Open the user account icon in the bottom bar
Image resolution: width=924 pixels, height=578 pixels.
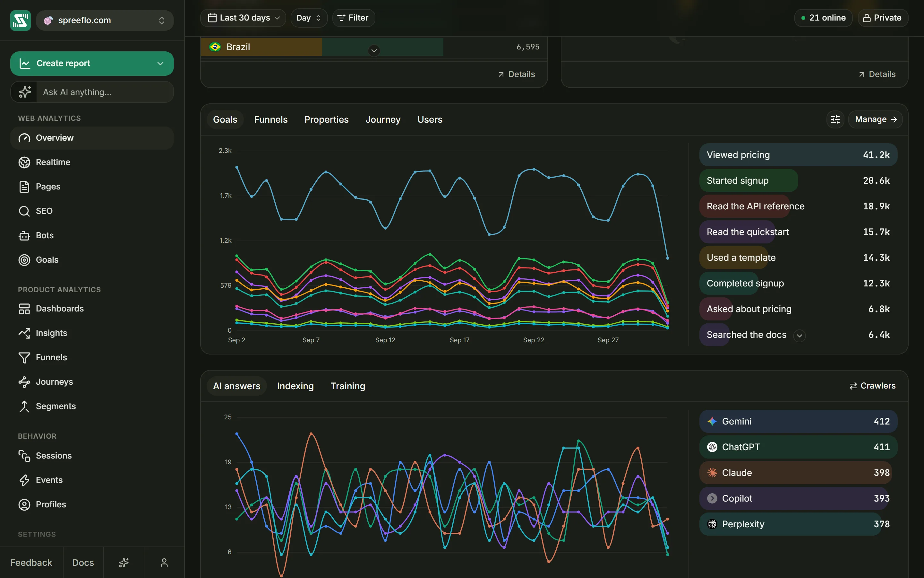point(164,563)
